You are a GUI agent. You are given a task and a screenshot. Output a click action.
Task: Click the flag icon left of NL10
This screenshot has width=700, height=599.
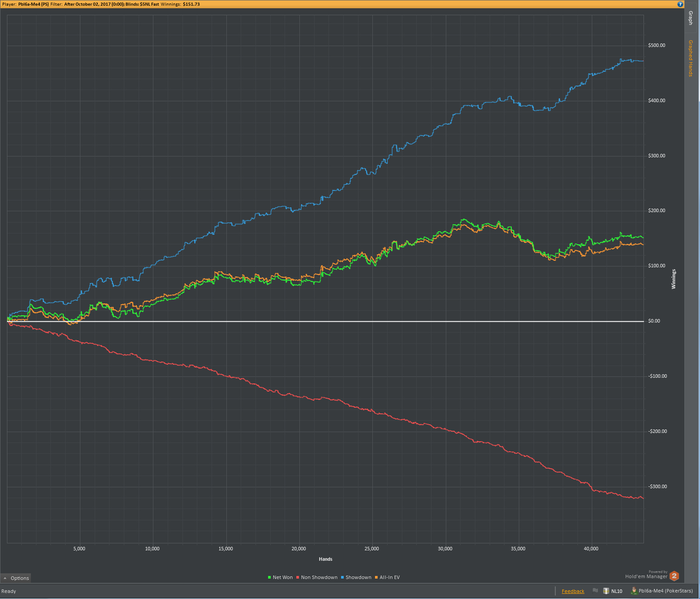click(595, 591)
